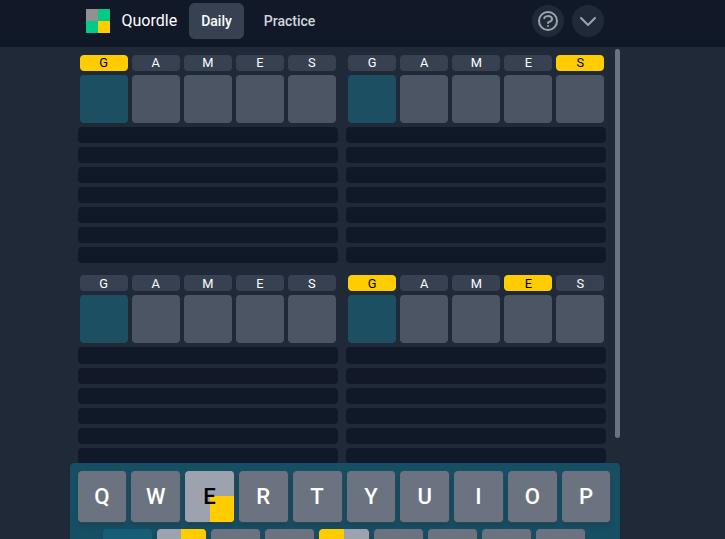
Task: Select active input cell in bottom-left board
Action: (104, 319)
